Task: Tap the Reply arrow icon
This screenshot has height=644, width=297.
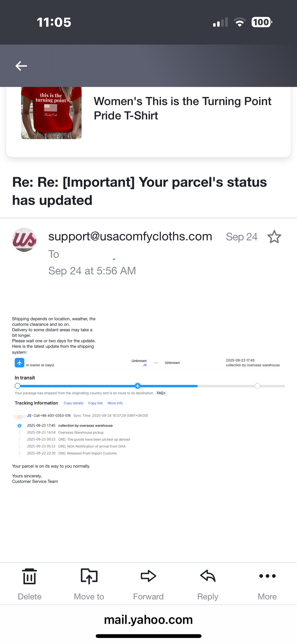Action: (208, 576)
